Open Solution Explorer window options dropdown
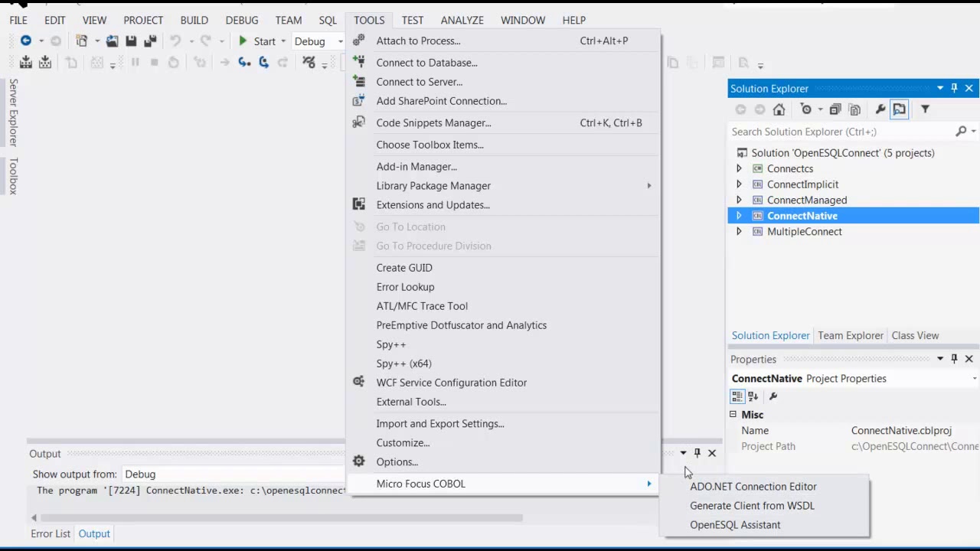The height and width of the screenshot is (551, 980). pyautogui.click(x=940, y=88)
